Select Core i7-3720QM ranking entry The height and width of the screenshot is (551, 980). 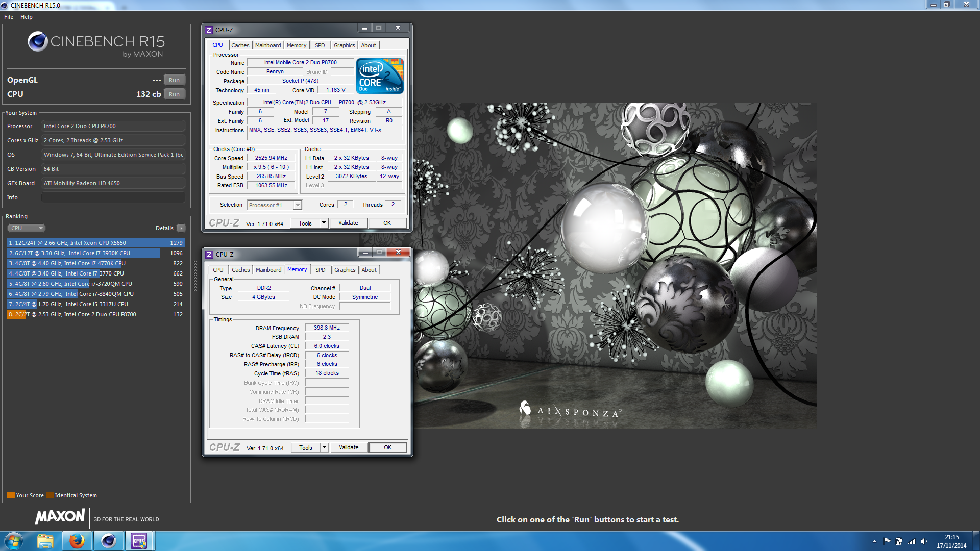[96, 284]
